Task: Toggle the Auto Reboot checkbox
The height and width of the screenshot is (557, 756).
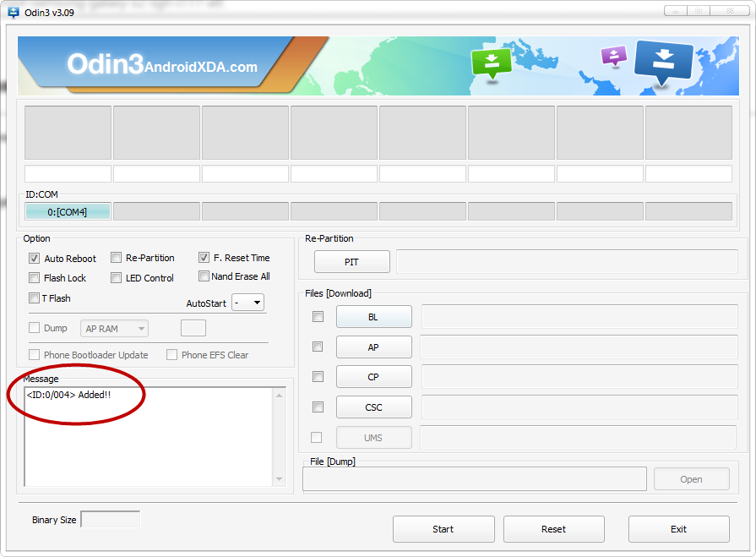Action: pyautogui.click(x=35, y=259)
